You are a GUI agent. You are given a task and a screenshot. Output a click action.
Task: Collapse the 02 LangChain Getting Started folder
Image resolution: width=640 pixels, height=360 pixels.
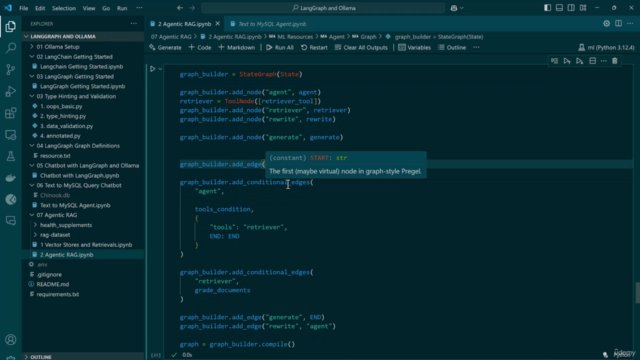32,57
